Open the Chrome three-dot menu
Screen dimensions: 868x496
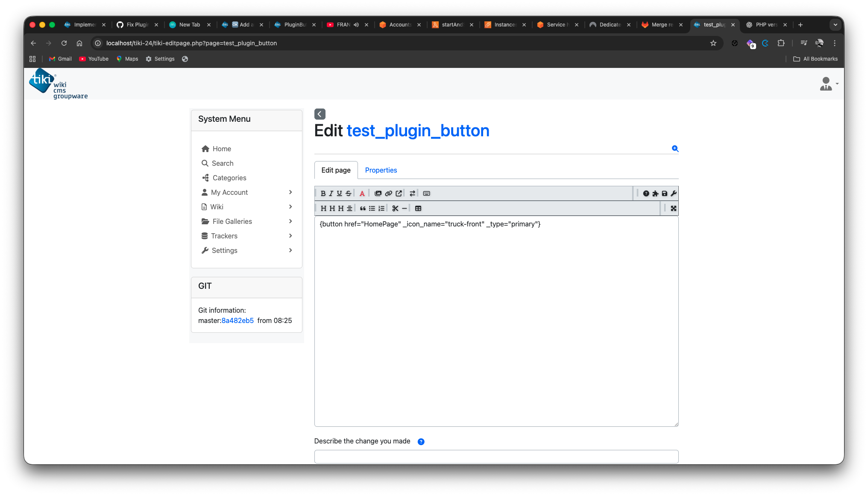click(x=835, y=43)
